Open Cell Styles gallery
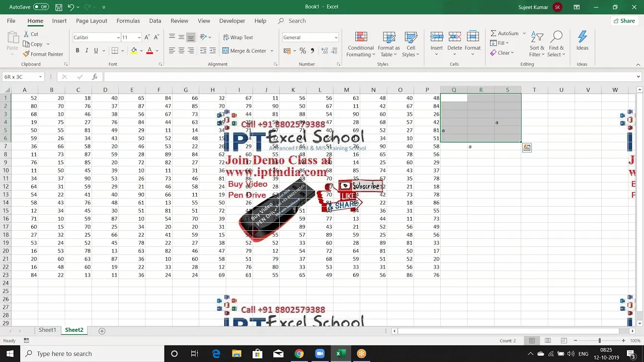Image resolution: width=644 pixels, height=362 pixels. [411, 44]
